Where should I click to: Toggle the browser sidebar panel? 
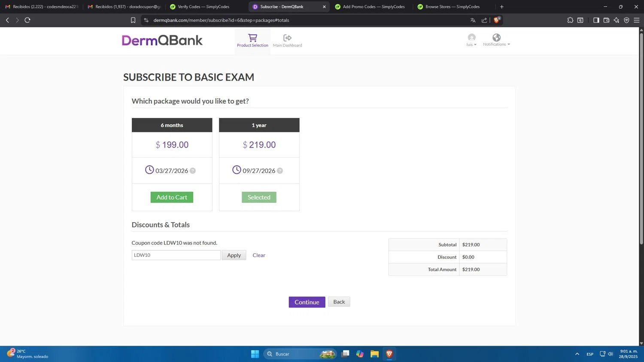(x=596, y=20)
